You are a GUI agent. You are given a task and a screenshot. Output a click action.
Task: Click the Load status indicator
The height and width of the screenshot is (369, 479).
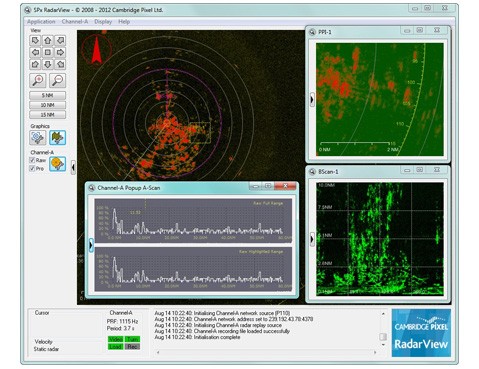tap(116, 347)
